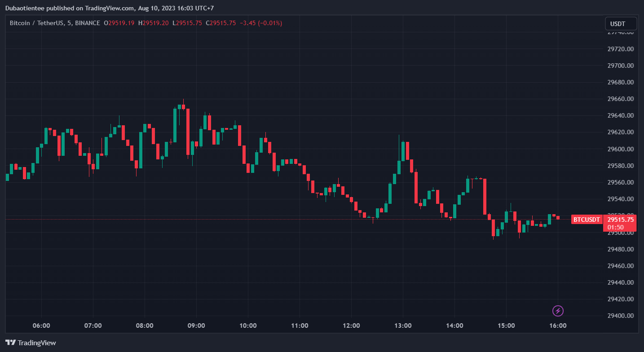
Task: Click the 29600.00 price axis label
Action: tap(620, 149)
